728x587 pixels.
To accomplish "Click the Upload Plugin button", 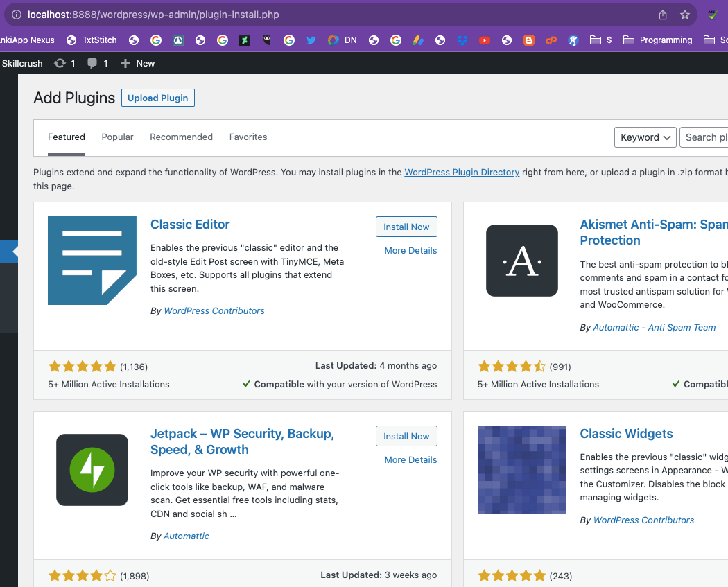I will 158,98.
